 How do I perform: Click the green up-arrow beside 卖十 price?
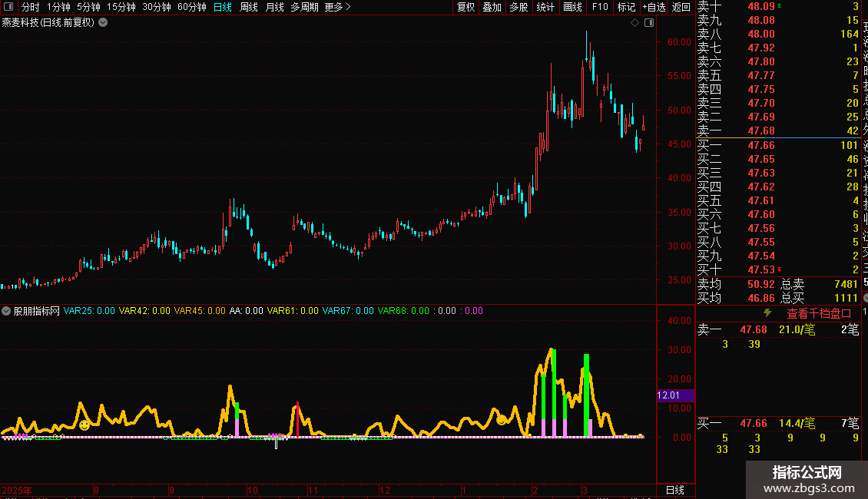point(780,5)
